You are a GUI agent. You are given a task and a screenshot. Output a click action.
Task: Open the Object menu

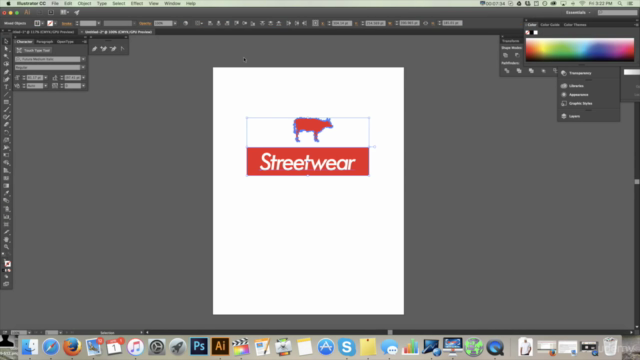[x=84, y=3]
